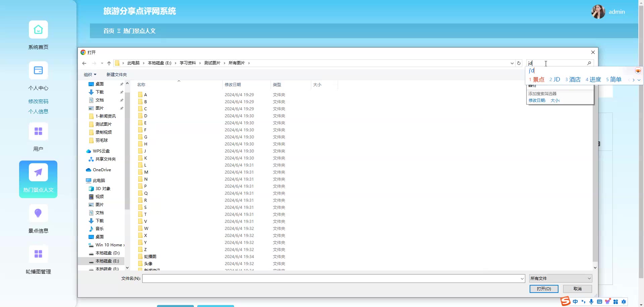
Task: Sort files by 类型 column
Action: pos(277,85)
